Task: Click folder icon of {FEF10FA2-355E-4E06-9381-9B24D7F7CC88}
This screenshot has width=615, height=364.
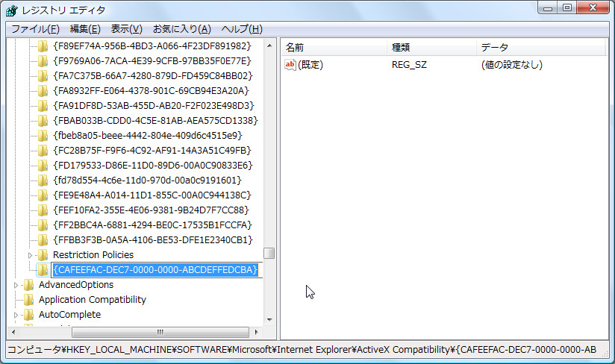Action: (43, 210)
